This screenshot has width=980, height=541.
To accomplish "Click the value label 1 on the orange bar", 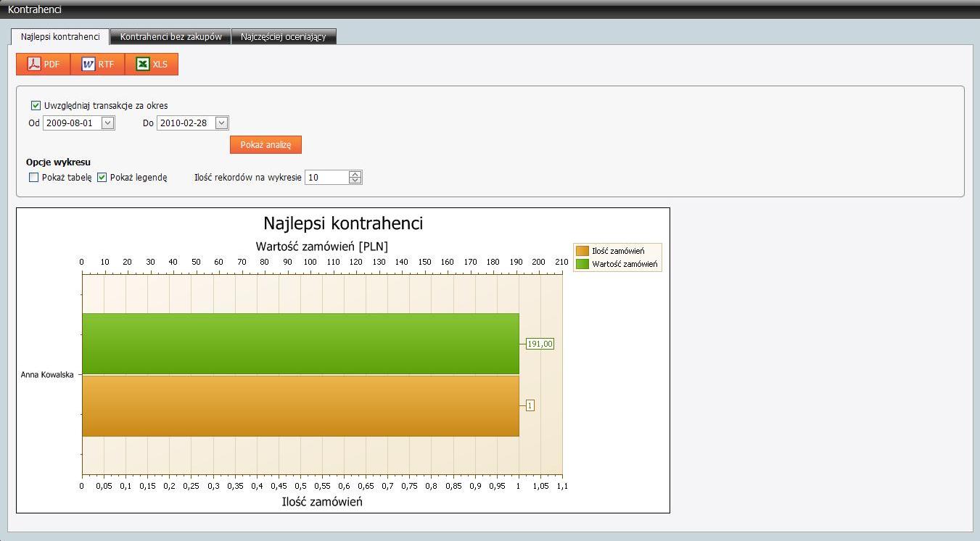I will [530, 405].
